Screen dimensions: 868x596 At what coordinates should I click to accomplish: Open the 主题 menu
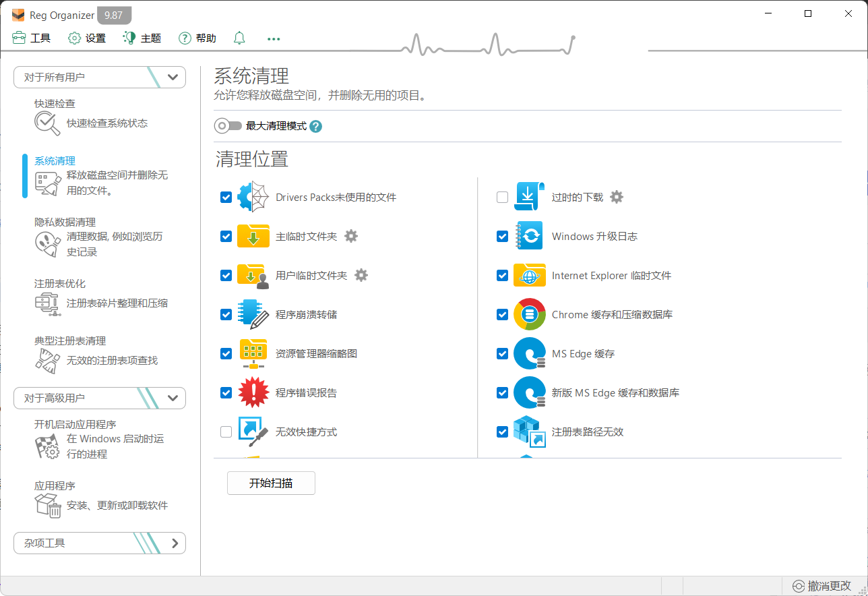point(142,38)
